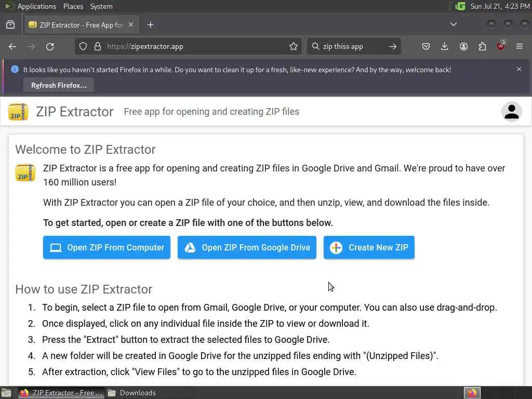Click the uBlock Origin extension icon
The height and width of the screenshot is (399, 532).
501,46
